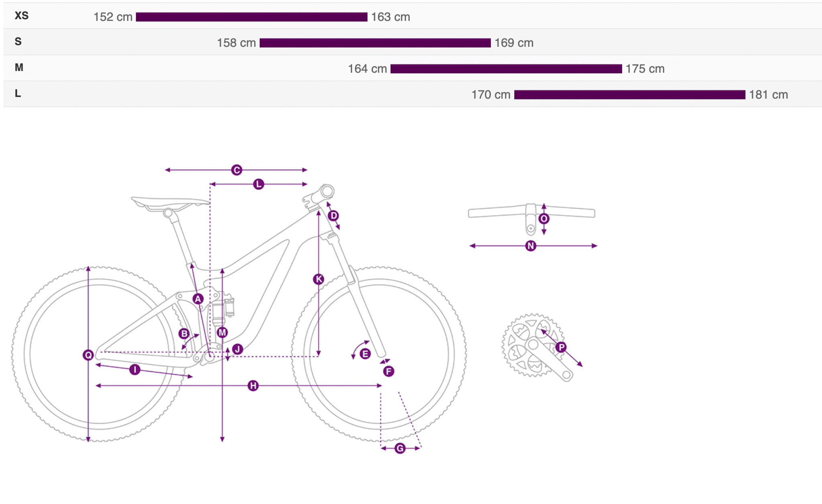
Task: Select the G trail marker
Action: pos(400,448)
